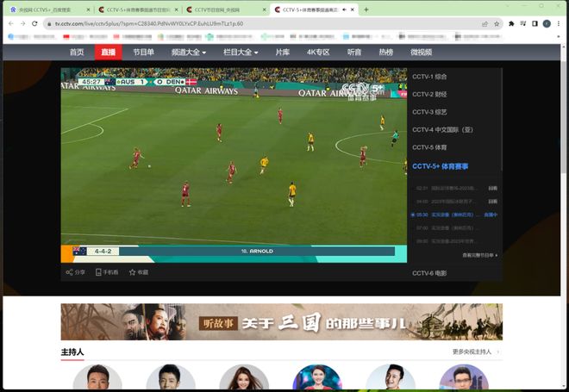Open the media control icon in the toolbar
This screenshot has height=392, width=569.
tap(523, 23)
